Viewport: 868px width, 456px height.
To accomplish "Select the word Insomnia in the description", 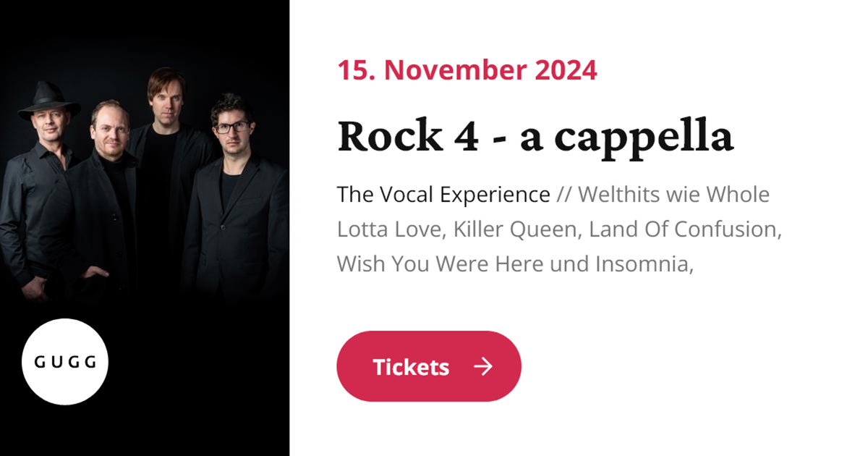I will click(644, 263).
